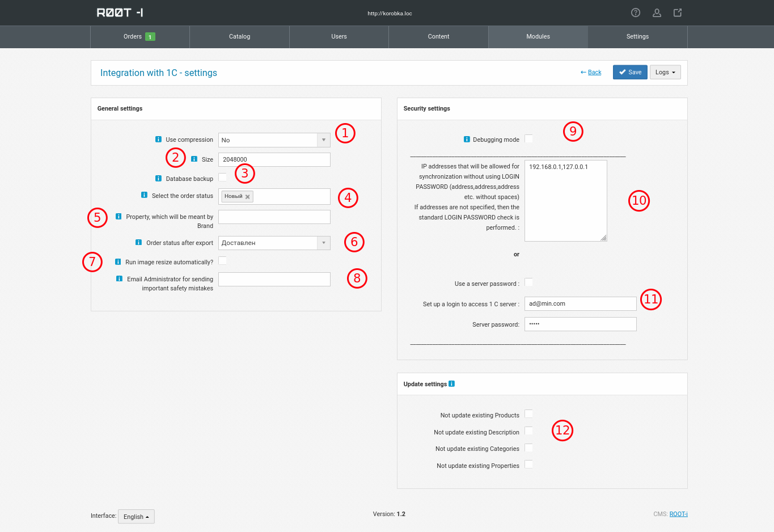Open the Modules menu

[538, 36]
